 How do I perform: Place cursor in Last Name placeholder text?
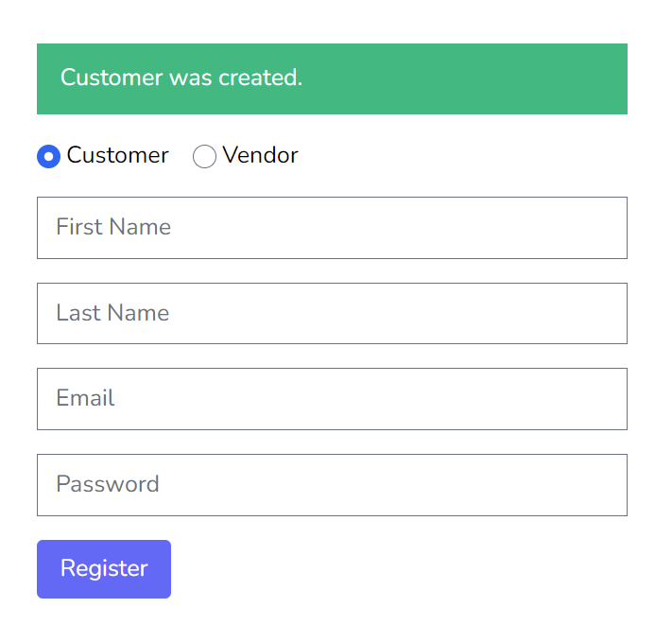click(x=112, y=312)
